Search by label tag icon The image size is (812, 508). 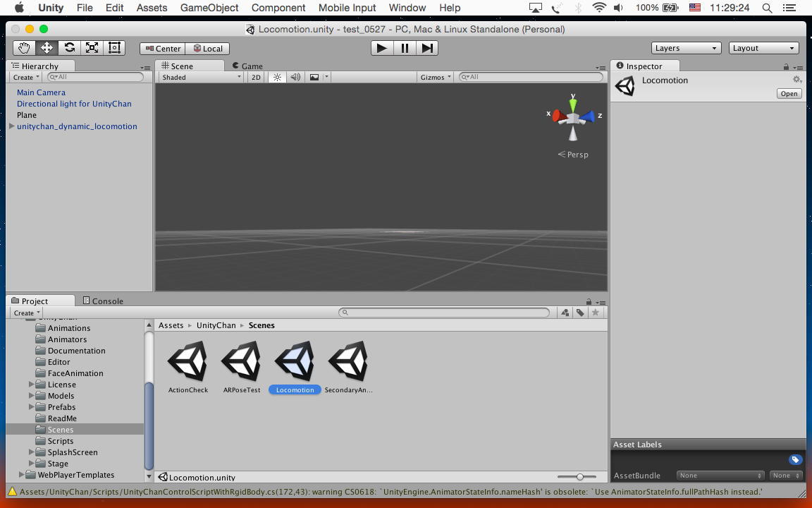pos(580,313)
